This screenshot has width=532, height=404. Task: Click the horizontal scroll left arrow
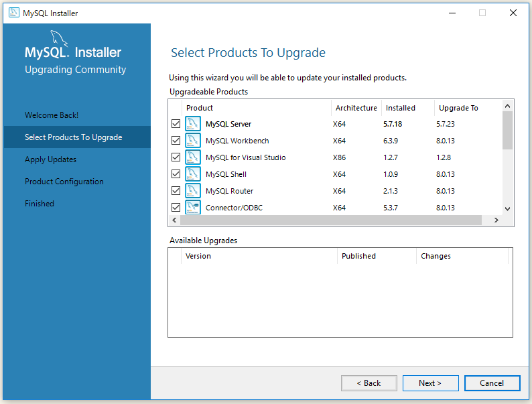pos(174,220)
